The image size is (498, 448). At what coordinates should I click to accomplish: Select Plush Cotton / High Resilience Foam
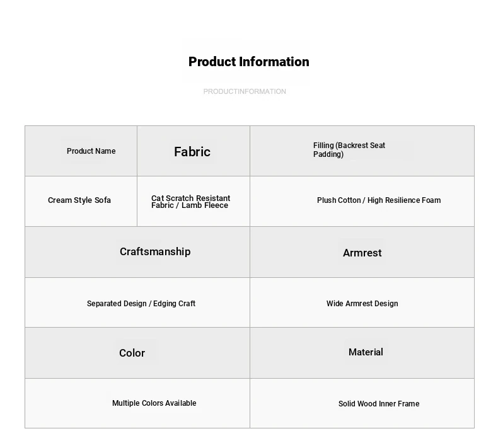[362, 201]
